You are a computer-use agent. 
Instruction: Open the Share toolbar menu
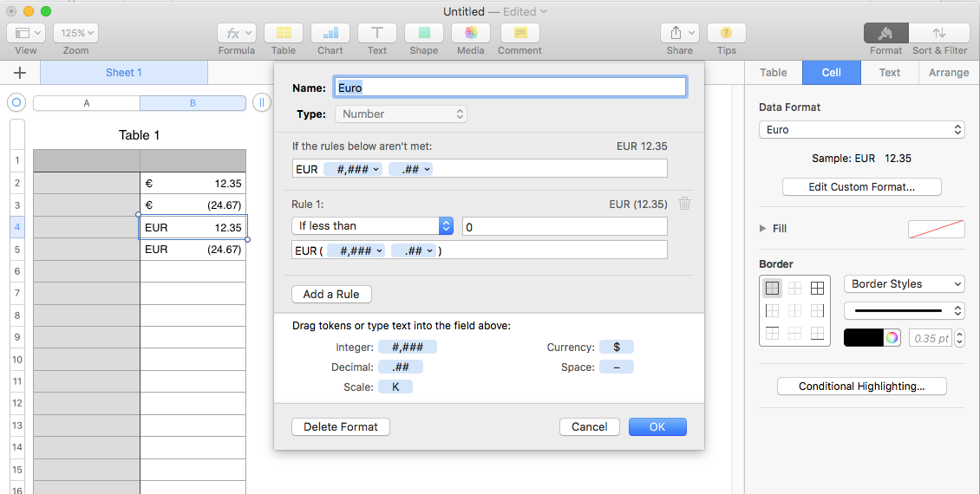tap(679, 33)
